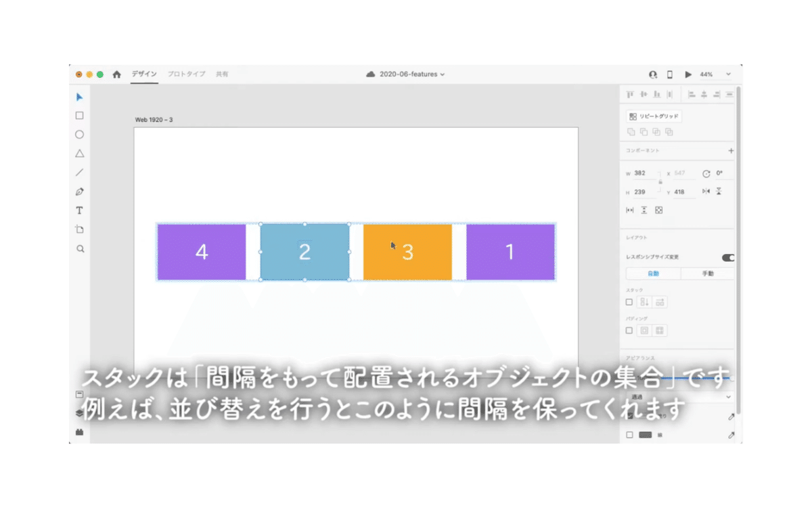Align selection to left edges
This screenshot has height=508, width=812.
pyautogui.click(x=692, y=95)
